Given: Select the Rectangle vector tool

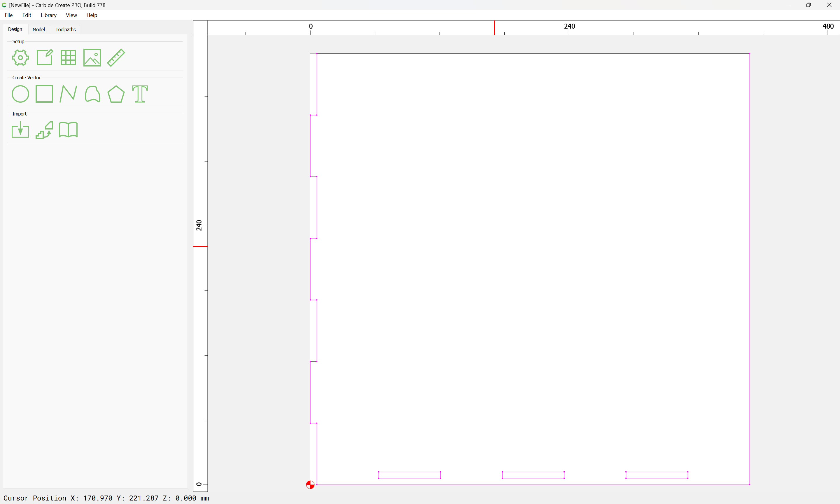Looking at the screenshot, I should click(44, 94).
